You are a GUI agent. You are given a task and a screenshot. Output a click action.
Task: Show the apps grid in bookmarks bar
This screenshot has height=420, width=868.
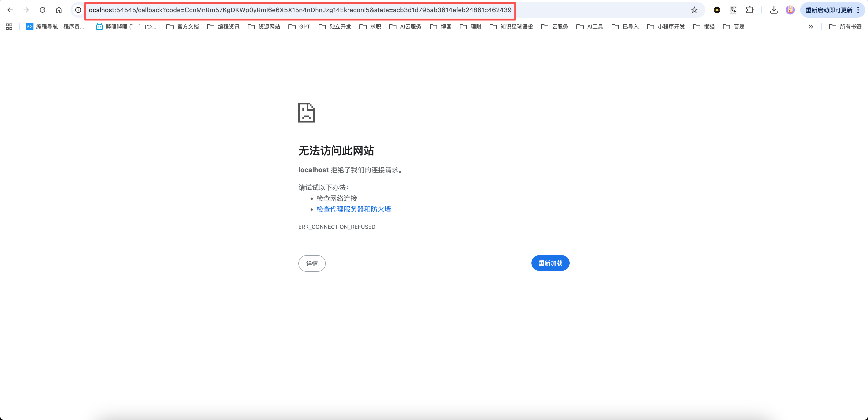coord(9,27)
